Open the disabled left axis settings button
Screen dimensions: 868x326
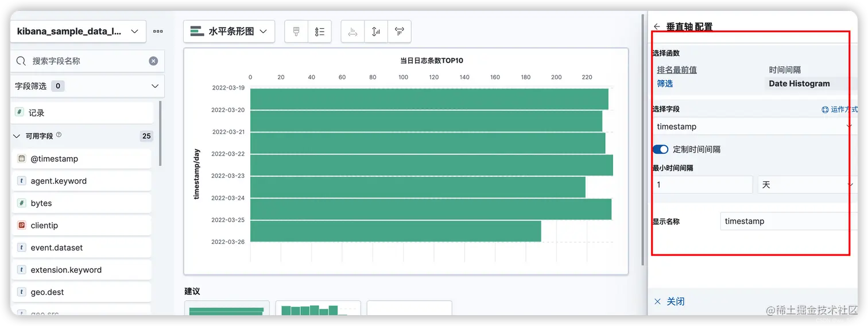click(352, 32)
